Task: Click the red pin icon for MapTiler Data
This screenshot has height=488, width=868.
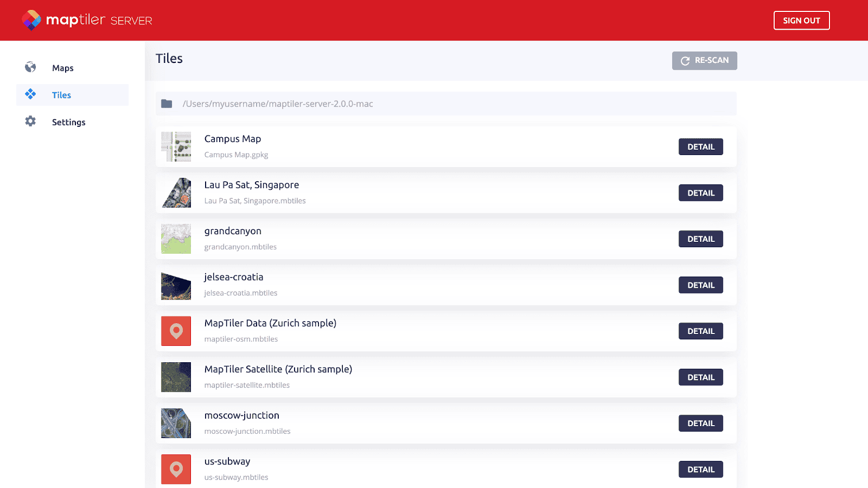Action: click(x=176, y=331)
